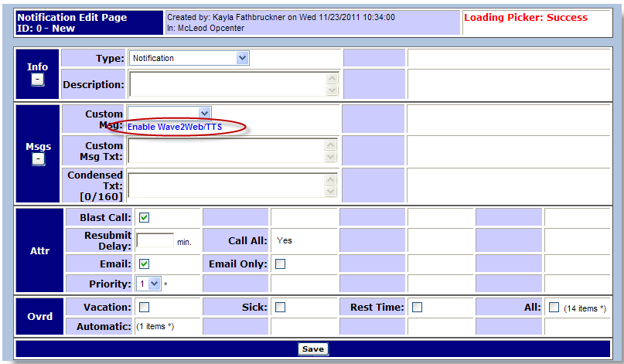
Task: Open the Type dropdown showing Notification
Action: click(x=189, y=58)
